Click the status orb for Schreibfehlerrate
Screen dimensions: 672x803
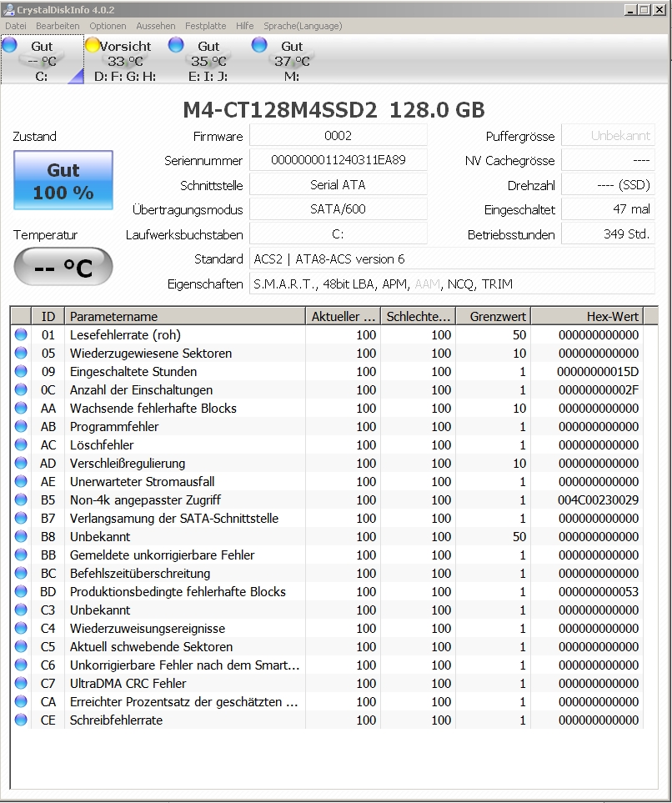(21, 720)
